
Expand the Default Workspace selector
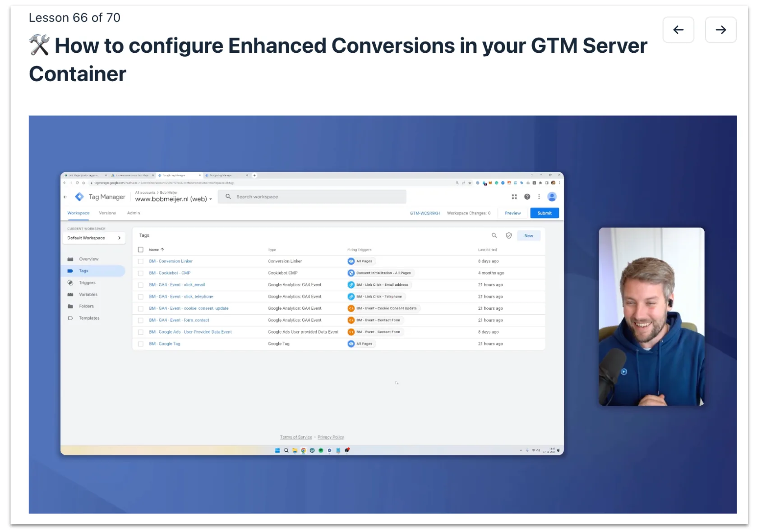click(x=94, y=238)
